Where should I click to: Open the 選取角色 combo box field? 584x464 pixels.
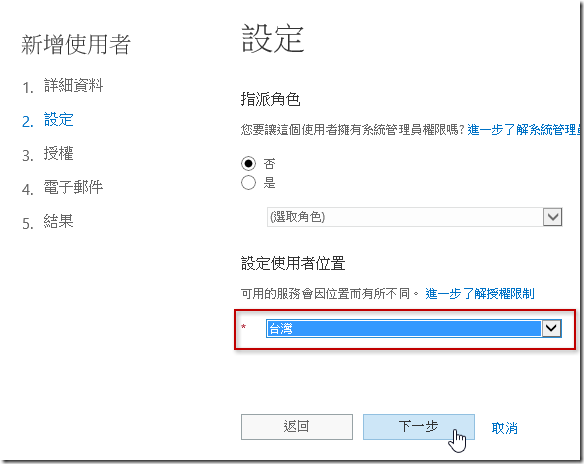(x=414, y=217)
